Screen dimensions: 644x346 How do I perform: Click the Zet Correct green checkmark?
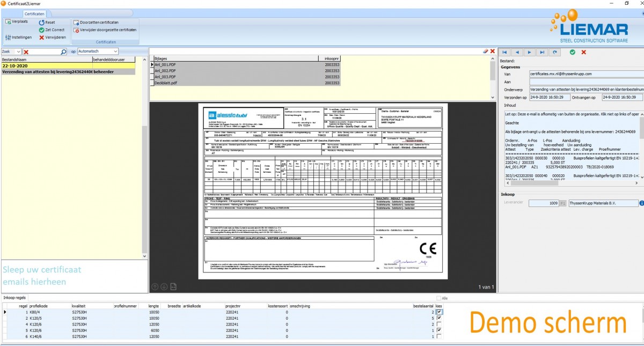point(41,30)
